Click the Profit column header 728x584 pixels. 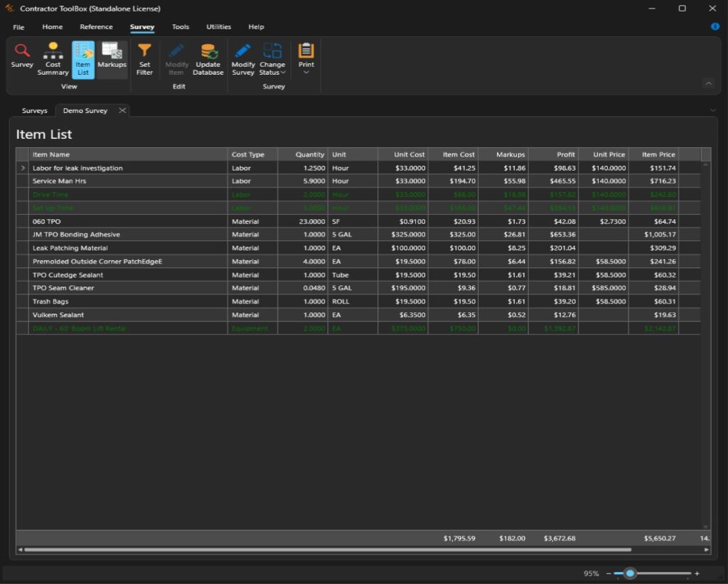point(552,154)
